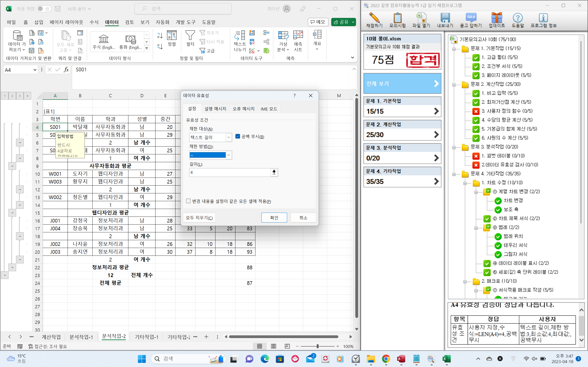Open the 수식 ribbon tab
Viewport: 588px width, 367px height.
[x=94, y=22]
